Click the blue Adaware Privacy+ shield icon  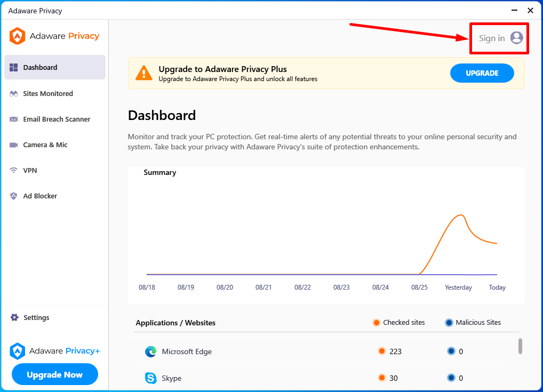17,351
